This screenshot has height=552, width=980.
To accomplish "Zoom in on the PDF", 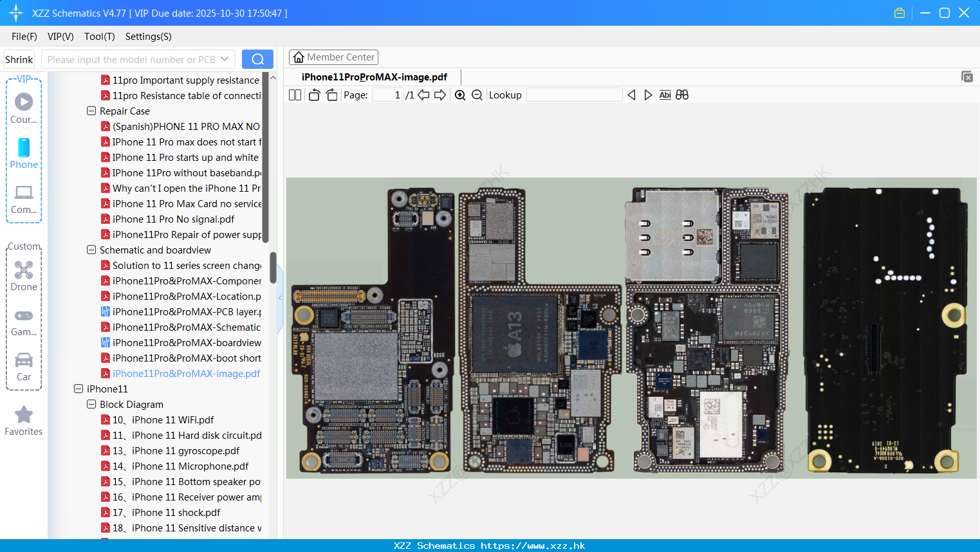I will pyautogui.click(x=460, y=95).
